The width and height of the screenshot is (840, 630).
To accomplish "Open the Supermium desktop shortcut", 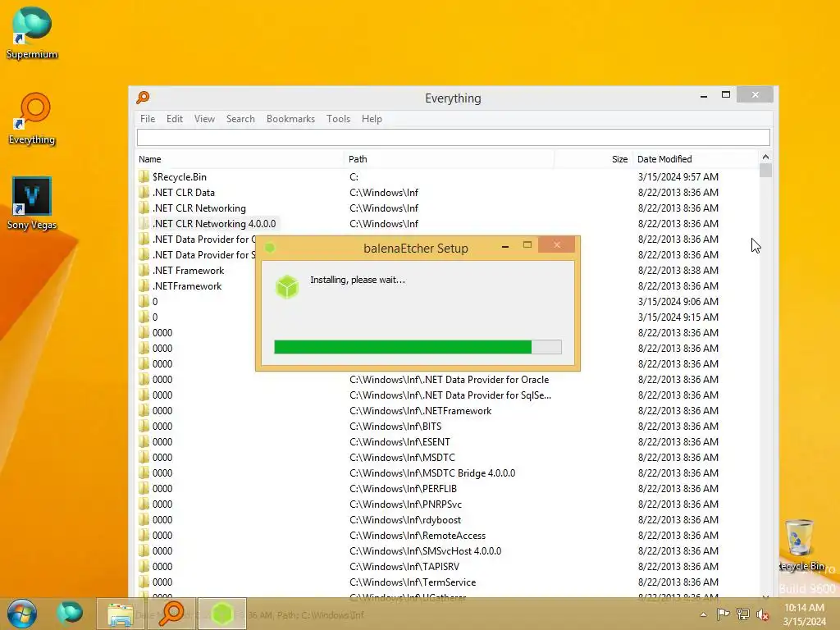I will pyautogui.click(x=32, y=32).
